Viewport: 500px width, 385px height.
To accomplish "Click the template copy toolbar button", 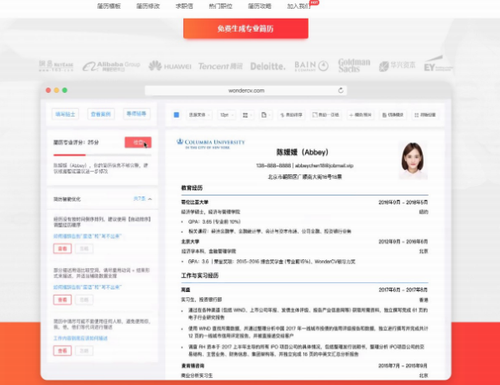I will (x=393, y=115).
